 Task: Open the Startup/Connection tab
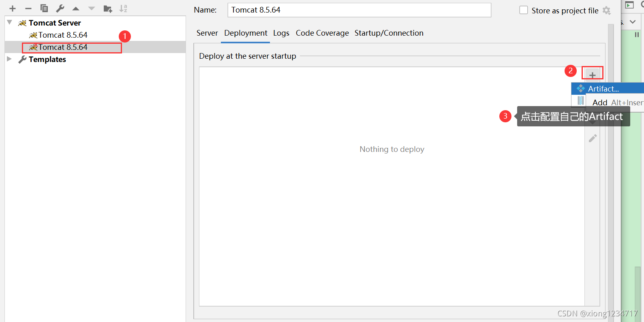(389, 33)
